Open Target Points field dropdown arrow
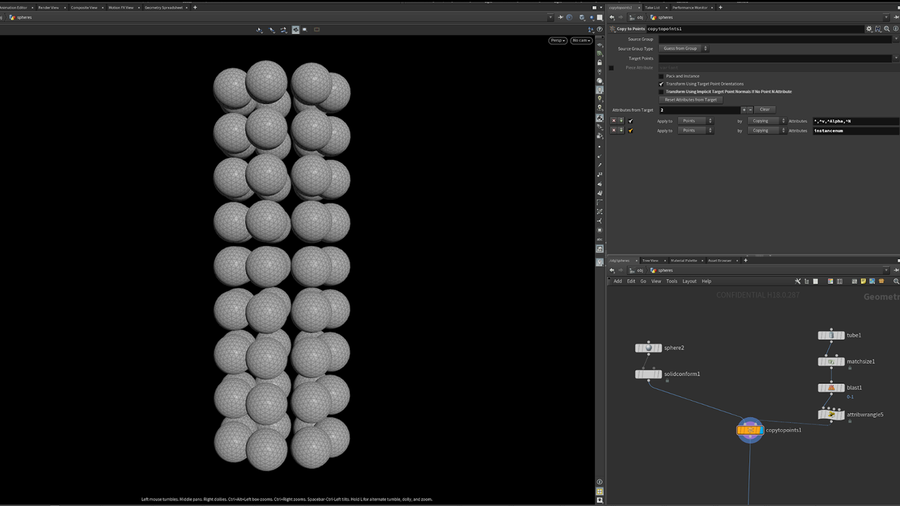900x506 pixels. 896,58
